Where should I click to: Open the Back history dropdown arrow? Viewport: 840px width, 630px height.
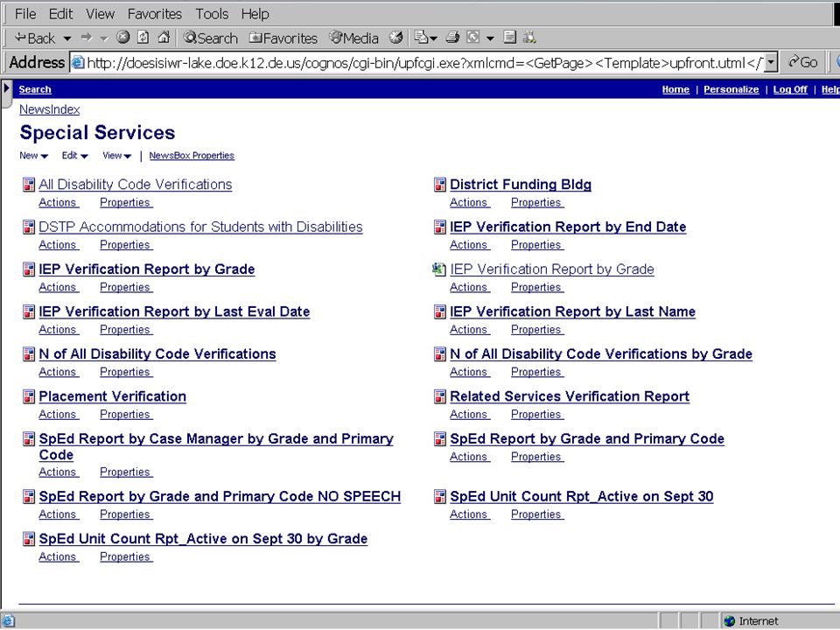(x=67, y=38)
